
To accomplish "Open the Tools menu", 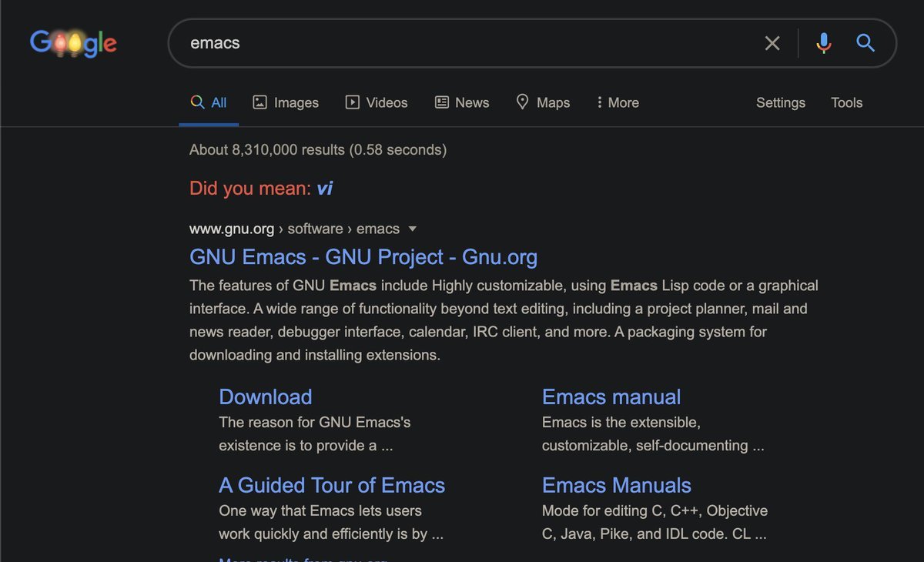I will click(x=846, y=102).
